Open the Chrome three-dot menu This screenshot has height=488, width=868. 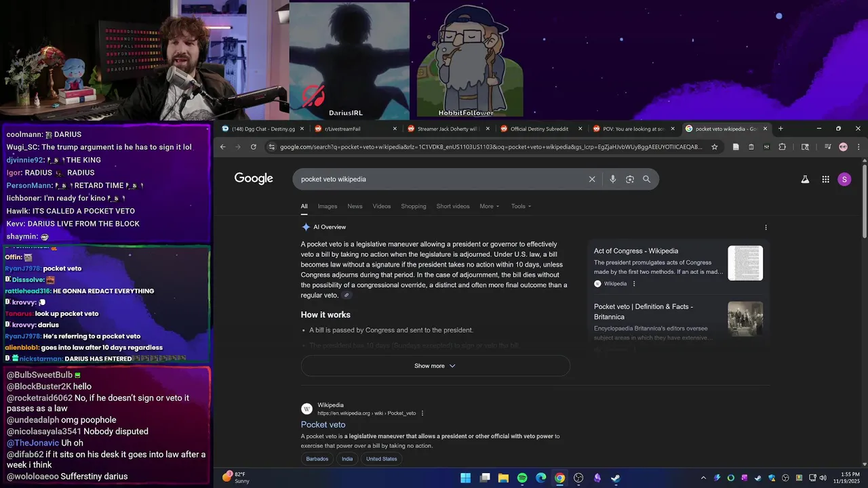click(x=859, y=147)
